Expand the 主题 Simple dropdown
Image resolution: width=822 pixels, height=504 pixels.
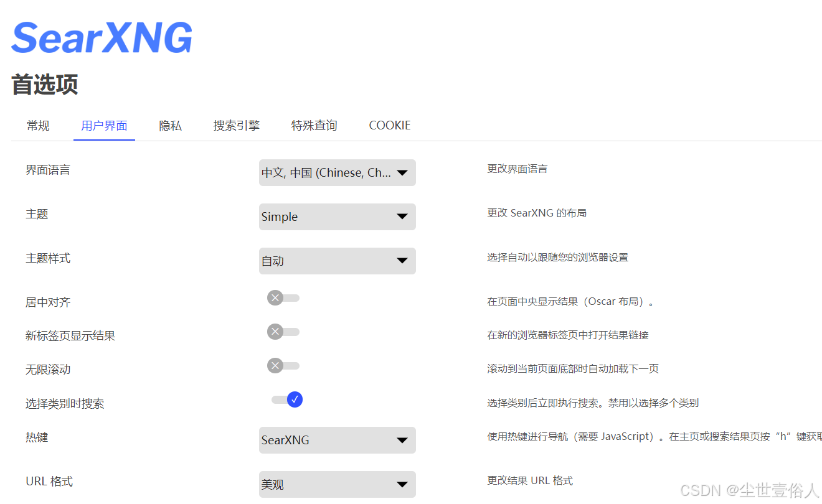click(337, 217)
